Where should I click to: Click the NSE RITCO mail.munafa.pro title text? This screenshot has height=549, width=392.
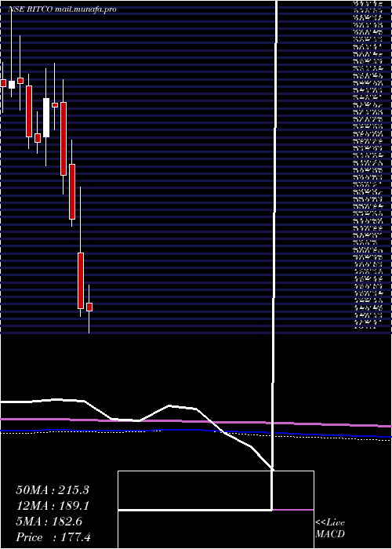(62, 9)
